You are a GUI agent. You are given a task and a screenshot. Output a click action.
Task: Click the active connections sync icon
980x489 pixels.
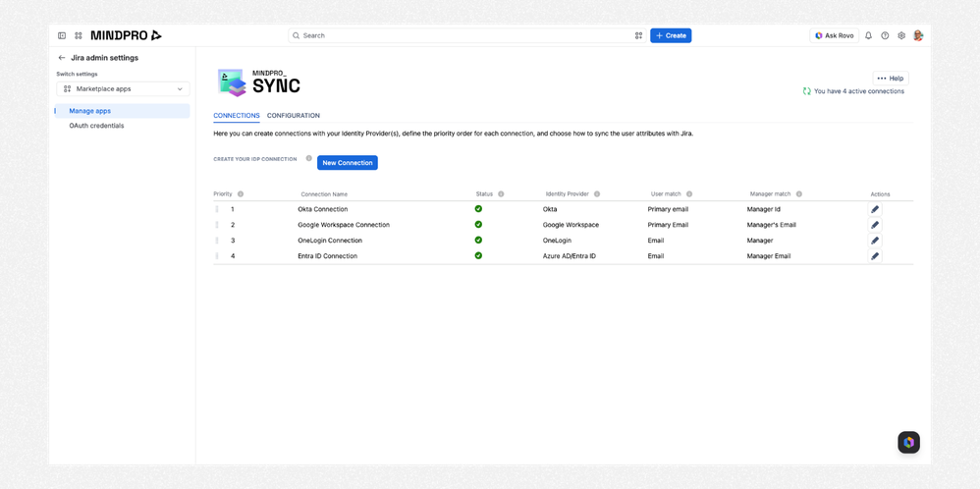(x=807, y=91)
